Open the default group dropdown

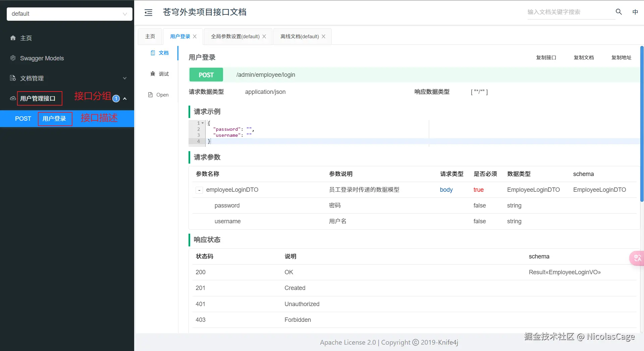point(69,14)
